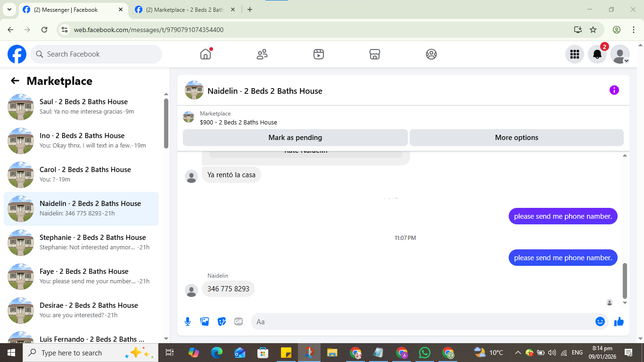The width and height of the screenshot is (644, 362).
Task: Open Ino's 2 Beds 2 Baths conversation
Action: (81, 141)
